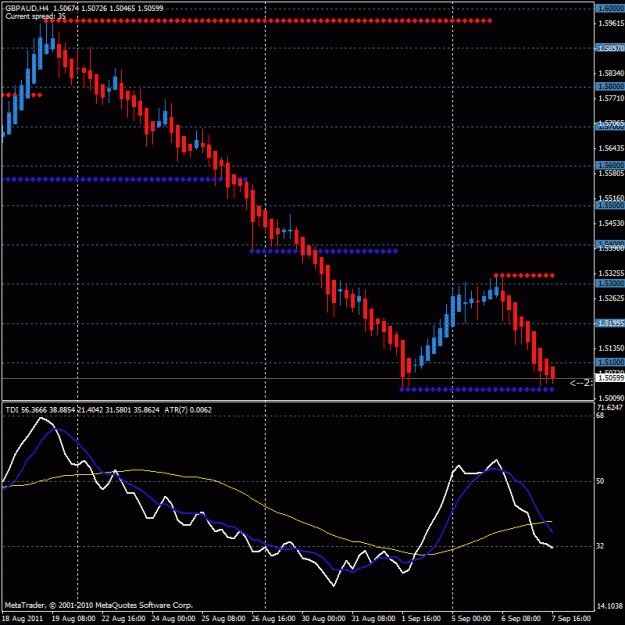Click the '22 Aug 16:00' time label
Viewport: 625px width, 625px height.
click(x=124, y=619)
